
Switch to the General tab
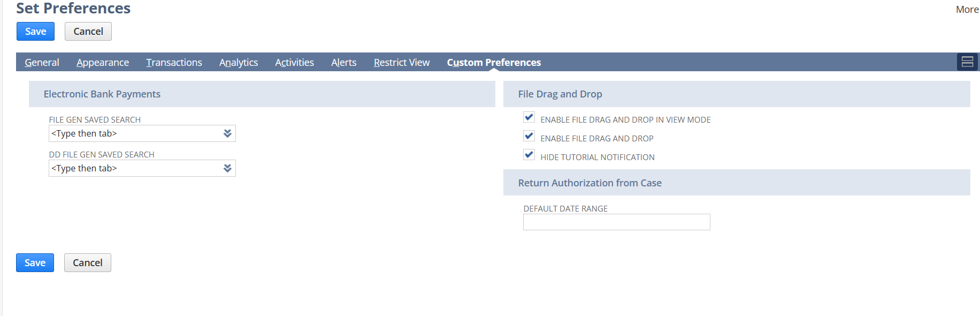(x=42, y=63)
